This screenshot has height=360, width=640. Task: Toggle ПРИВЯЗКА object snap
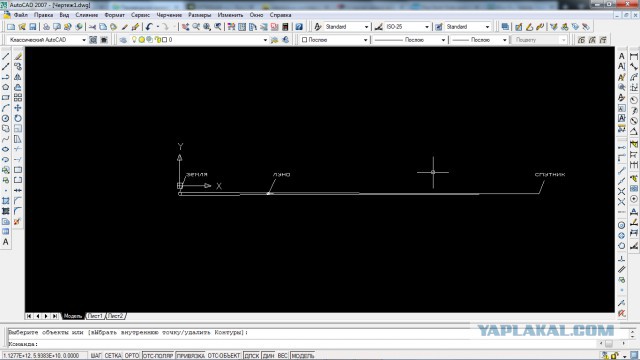[190, 356]
